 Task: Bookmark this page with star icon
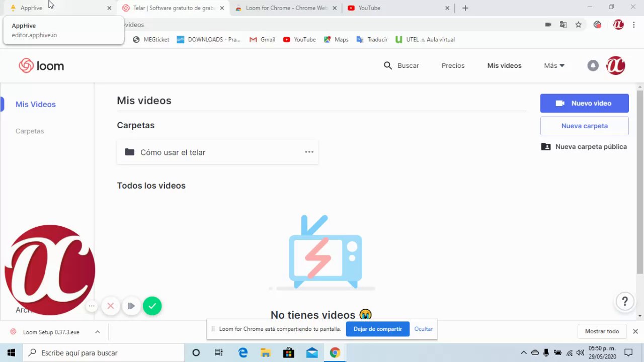[x=579, y=25]
